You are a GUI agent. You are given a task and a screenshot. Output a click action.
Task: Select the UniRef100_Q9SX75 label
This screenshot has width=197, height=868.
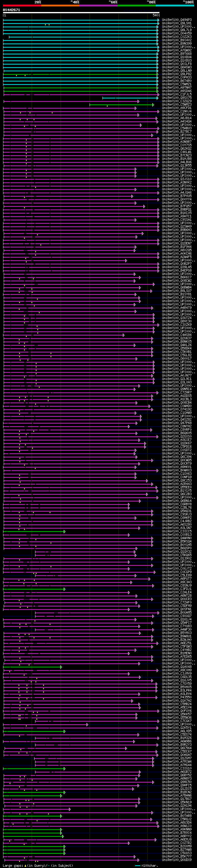pyautogui.click(x=177, y=98)
